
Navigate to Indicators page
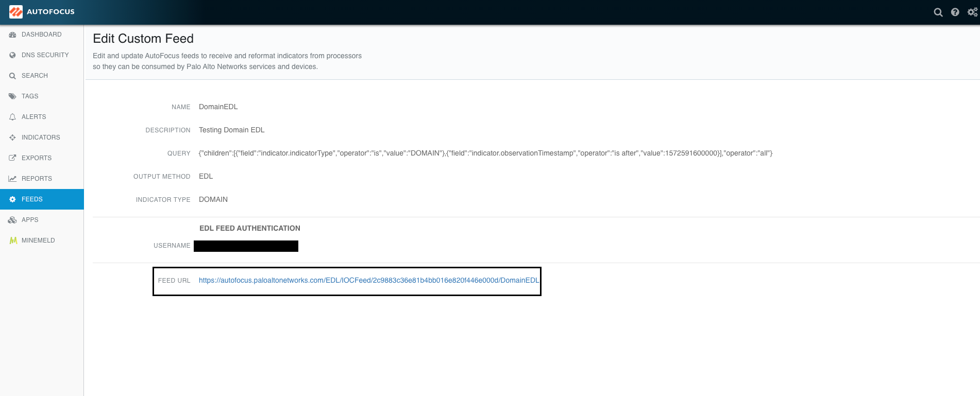coord(42,137)
